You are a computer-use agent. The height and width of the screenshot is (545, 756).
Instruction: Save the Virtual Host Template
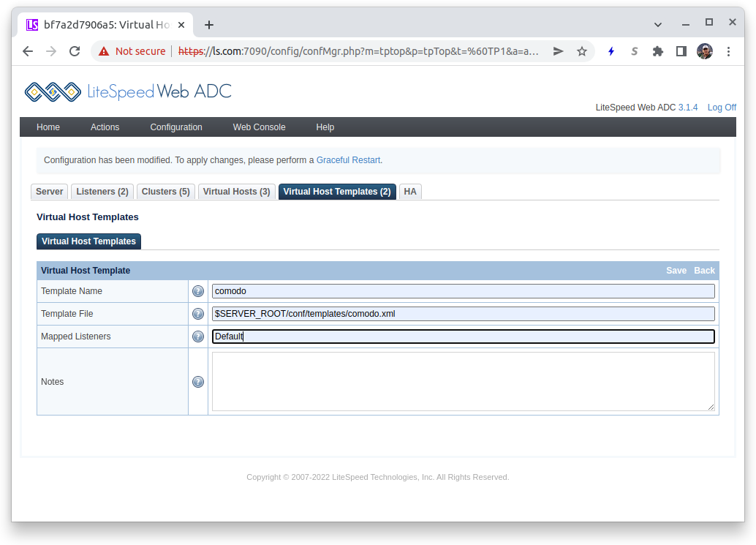(x=676, y=271)
